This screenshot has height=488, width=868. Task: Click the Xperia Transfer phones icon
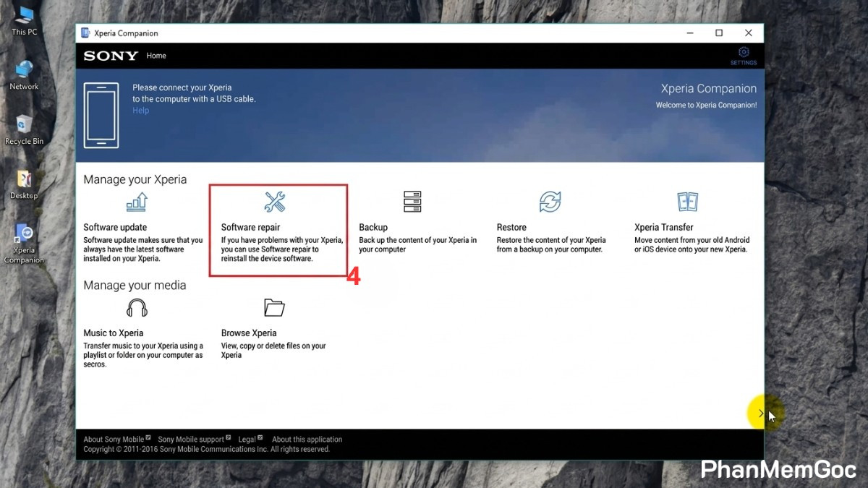click(687, 202)
